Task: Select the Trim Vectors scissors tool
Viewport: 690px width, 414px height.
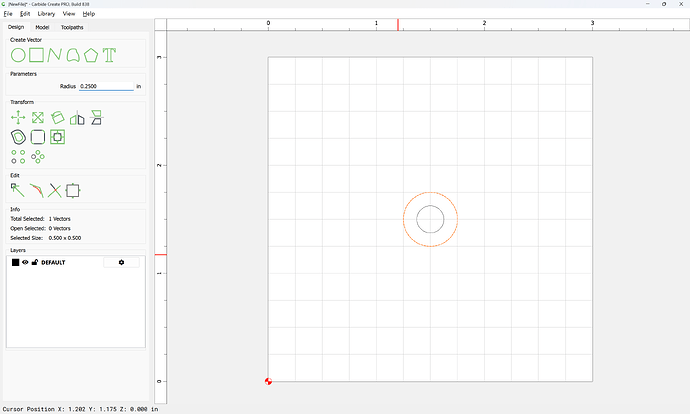Action: click(x=55, y=189)
